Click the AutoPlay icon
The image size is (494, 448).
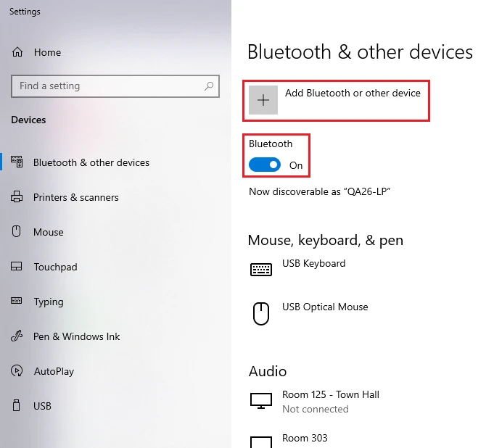[x=17, y=371]
